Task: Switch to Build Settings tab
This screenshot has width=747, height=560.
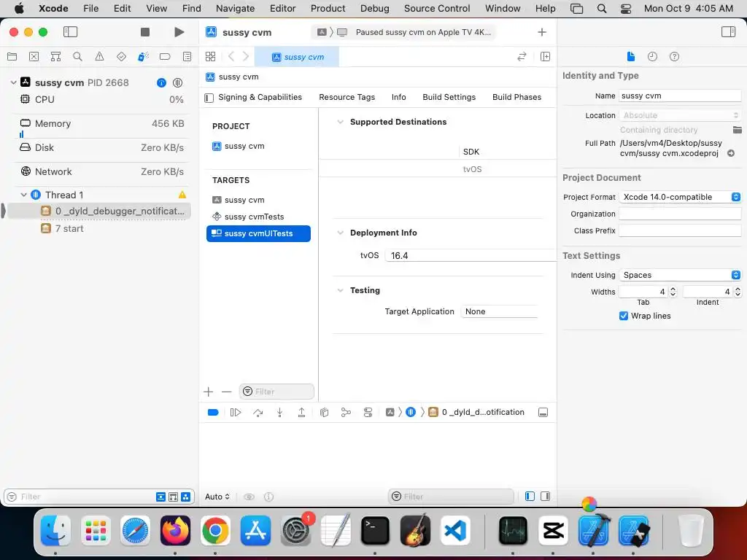Action: point(449,97)
